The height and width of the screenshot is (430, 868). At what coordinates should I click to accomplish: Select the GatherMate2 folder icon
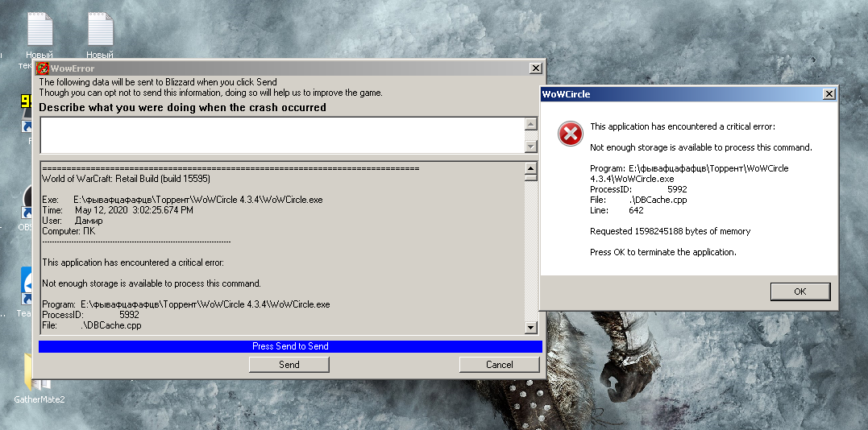coord(36,375)
